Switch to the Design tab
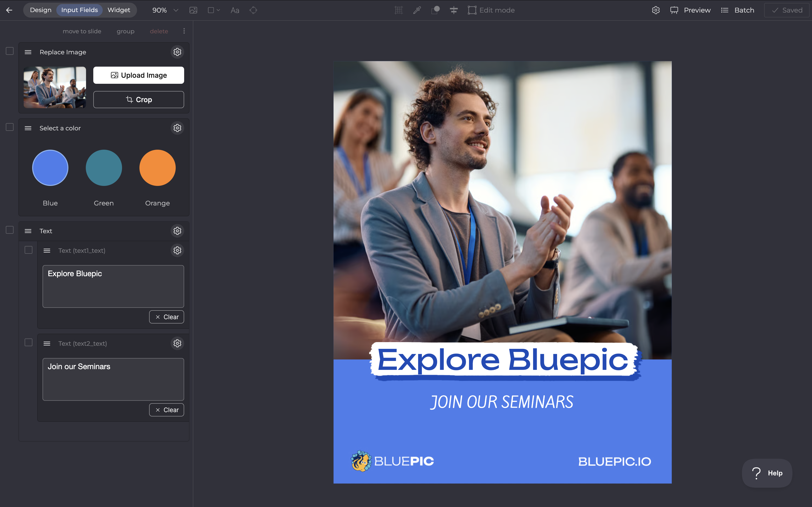812x507 pixels. point(41,10)
